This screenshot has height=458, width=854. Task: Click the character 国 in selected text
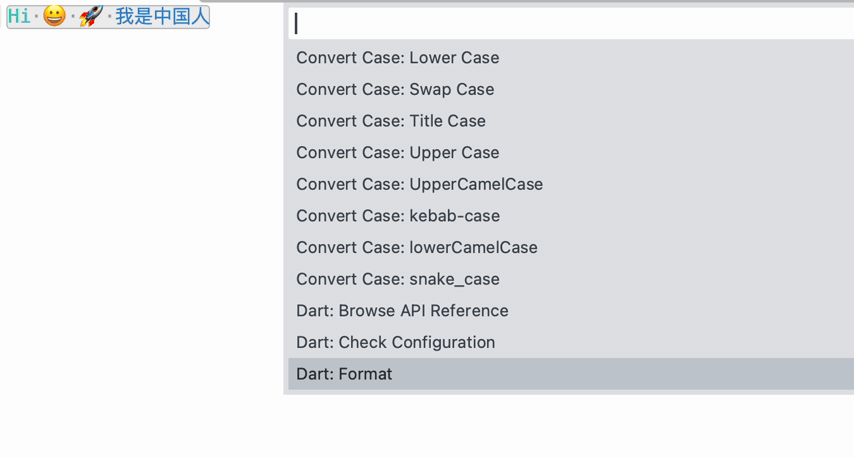click(181, 16)
